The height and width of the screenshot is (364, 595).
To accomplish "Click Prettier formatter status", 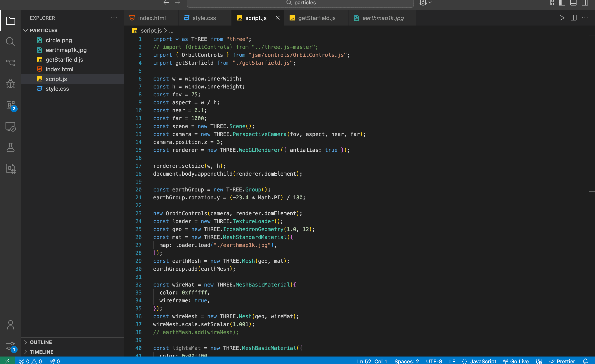I will (x=562, y=361).
